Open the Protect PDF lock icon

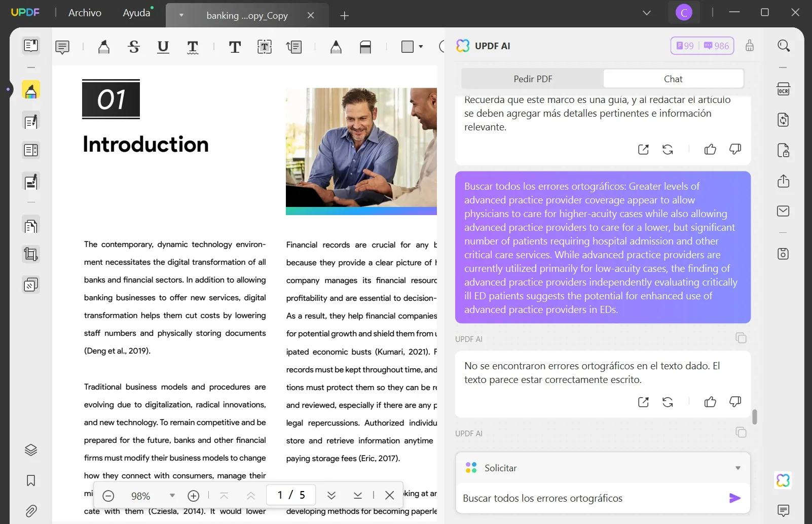click(x=784, y=151)
